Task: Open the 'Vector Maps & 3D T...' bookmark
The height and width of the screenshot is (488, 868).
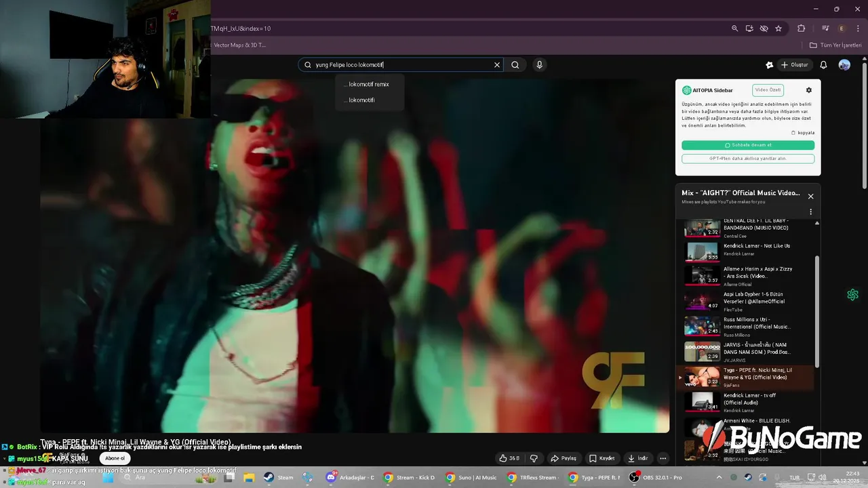Action: [x=239, y=45]
